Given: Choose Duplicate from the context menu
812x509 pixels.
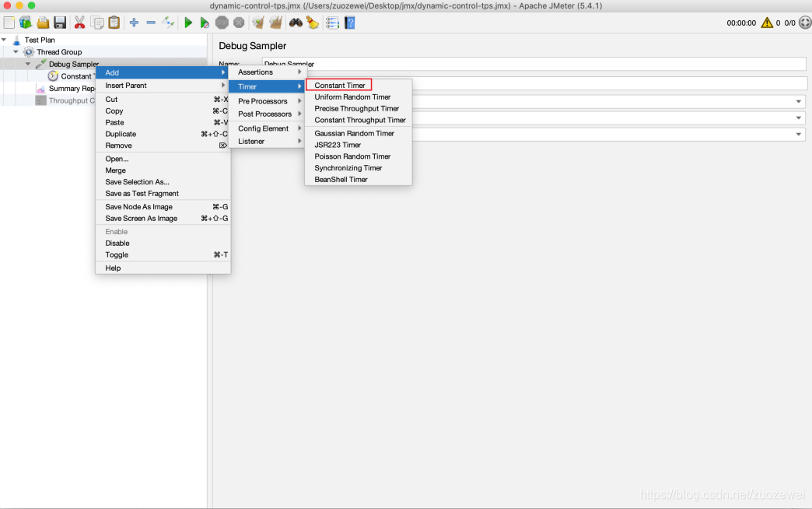Looking at the screenshot, I should (x=163, y=134).
